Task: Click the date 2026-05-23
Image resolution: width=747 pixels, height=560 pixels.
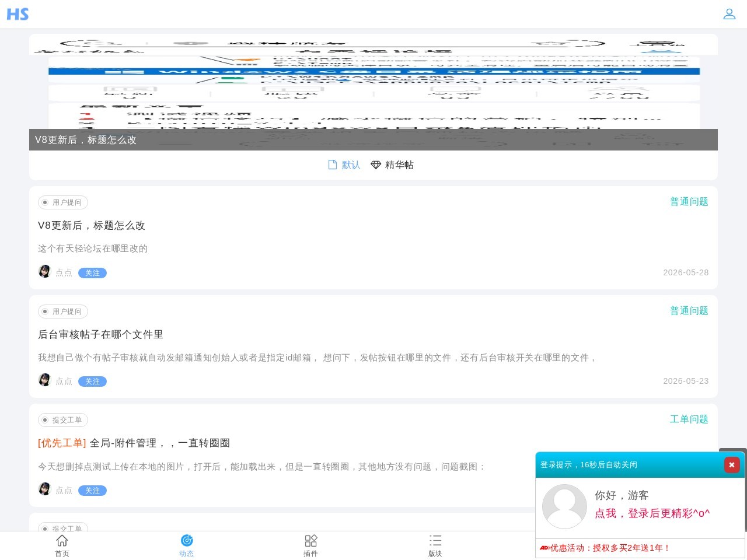Action: click(686, 381)
